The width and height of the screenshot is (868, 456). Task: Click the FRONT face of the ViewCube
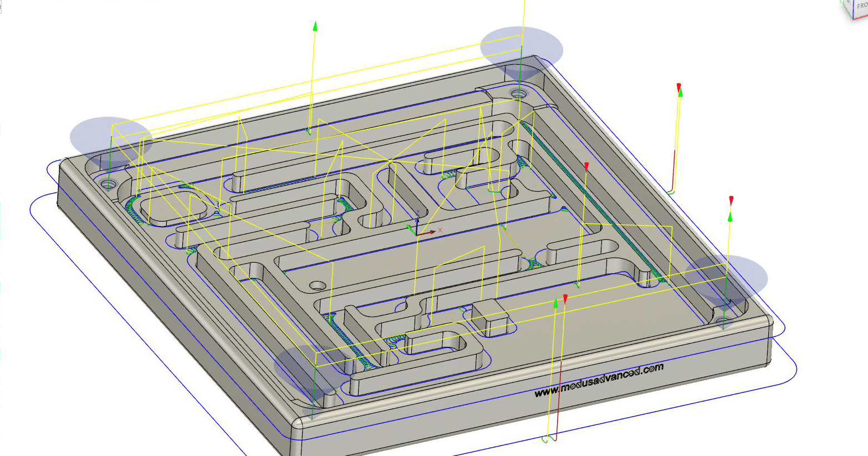coord(862,6)
